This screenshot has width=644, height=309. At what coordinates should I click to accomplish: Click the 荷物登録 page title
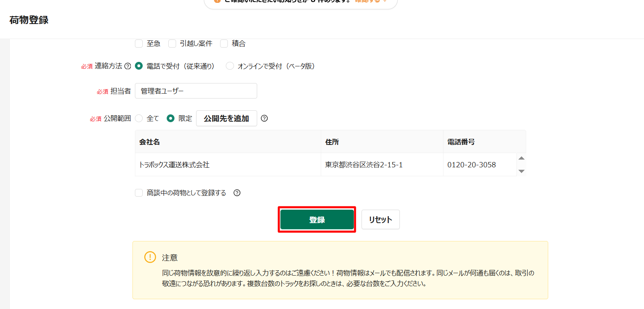pyautogui.click(x=29, y=20)
